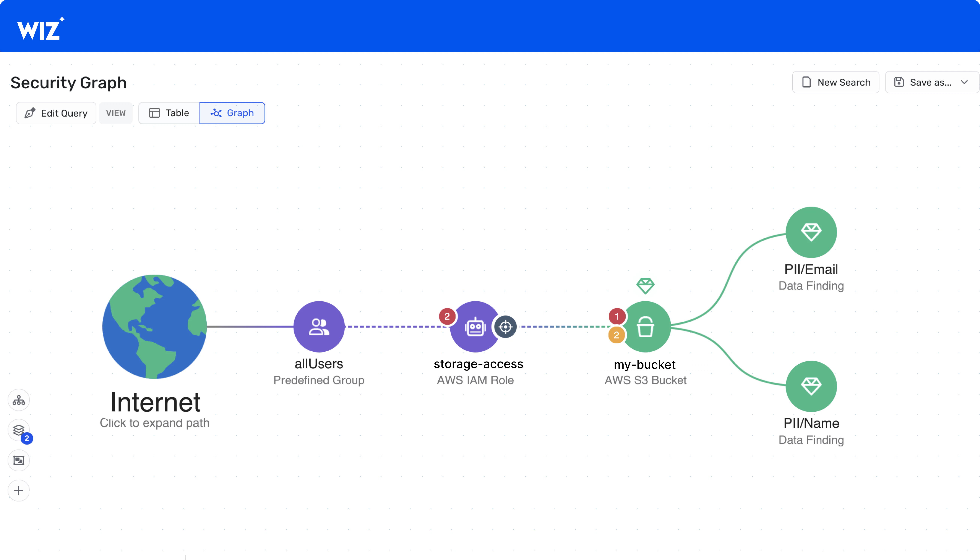
Task: Click the plus zoom-in icon
Action: pyautogui.click(x=18, y=490)
